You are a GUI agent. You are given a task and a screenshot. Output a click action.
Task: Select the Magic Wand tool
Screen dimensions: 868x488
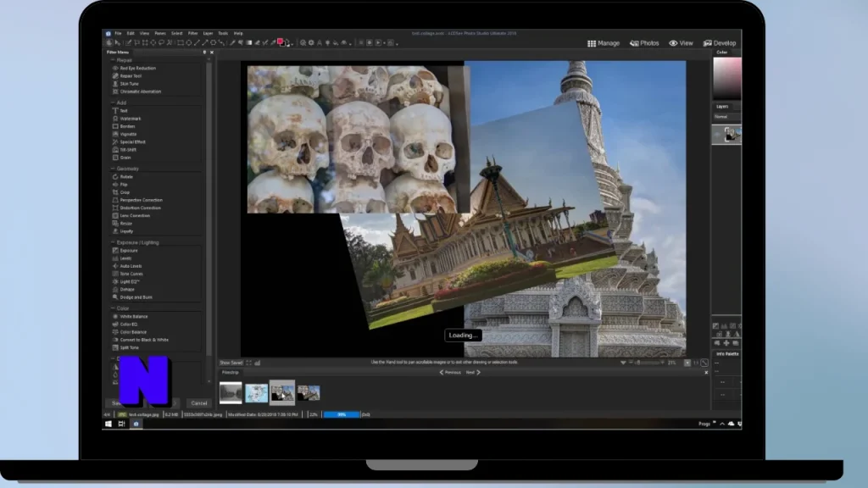(x=170, y=42)
